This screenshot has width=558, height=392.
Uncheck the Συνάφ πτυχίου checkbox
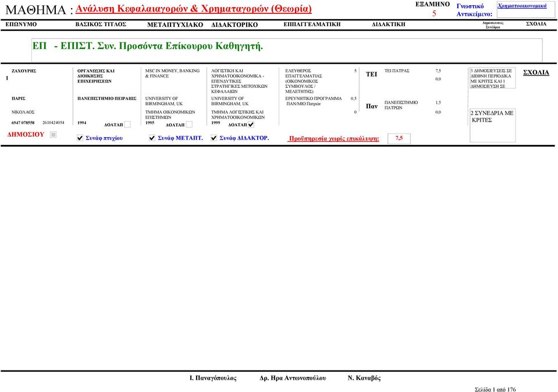[80, 138]
